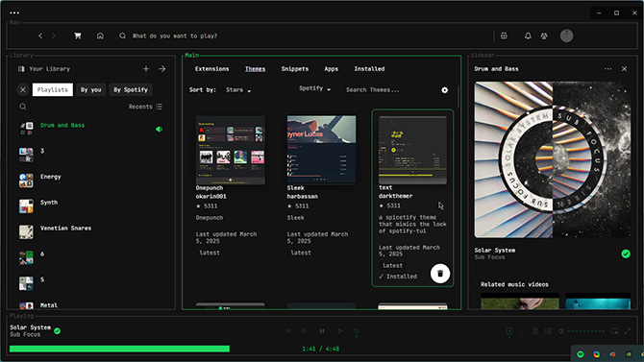This screenshot has width=644, height=362.
Task: Toggle the By you filter chip
Action: 90,89
